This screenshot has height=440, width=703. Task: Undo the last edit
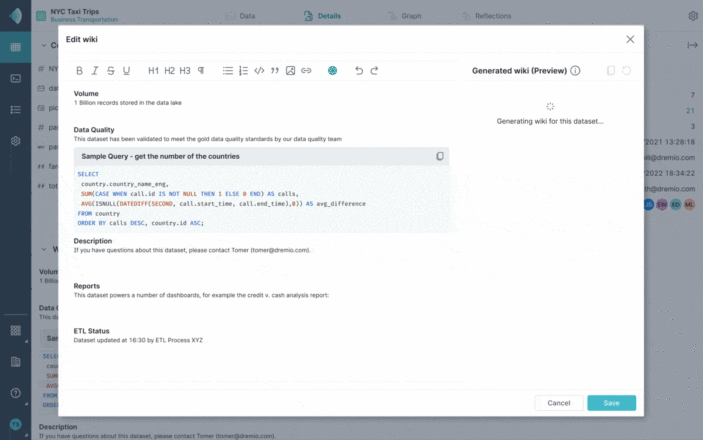point(359,71)
